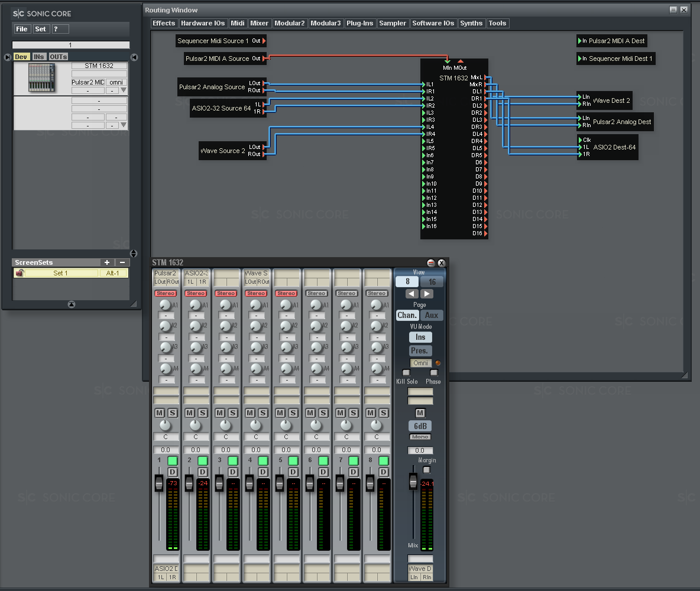Viewport: 700px width, 591px height.
Task: Select the Wave Source 2 module
Action: pos(232,151)
